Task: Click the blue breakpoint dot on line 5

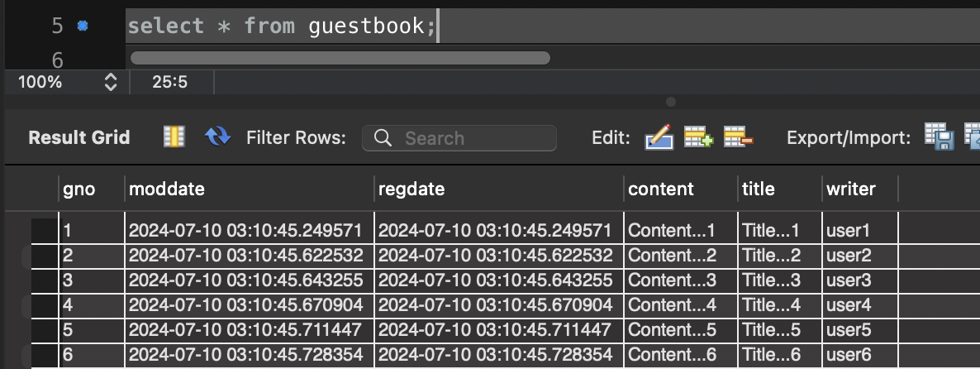Action: pyautogui.click(x=83, y=26)
